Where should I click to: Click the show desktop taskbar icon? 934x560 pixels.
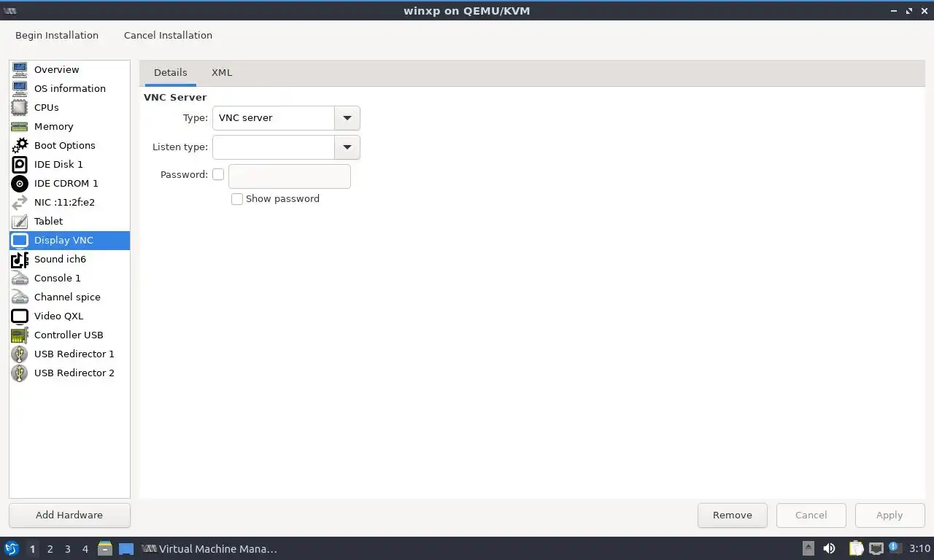(126, 548)
